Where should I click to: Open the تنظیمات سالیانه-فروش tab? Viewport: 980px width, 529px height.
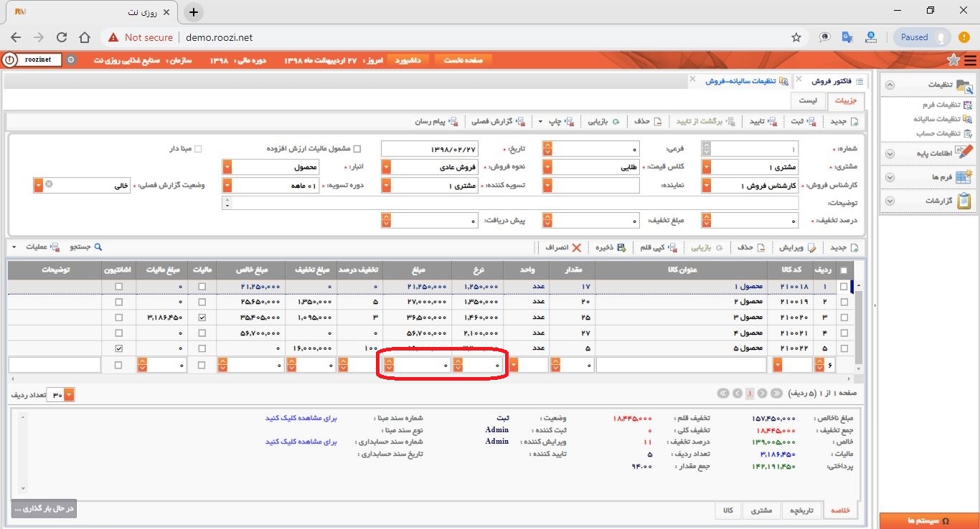point(746,81)
